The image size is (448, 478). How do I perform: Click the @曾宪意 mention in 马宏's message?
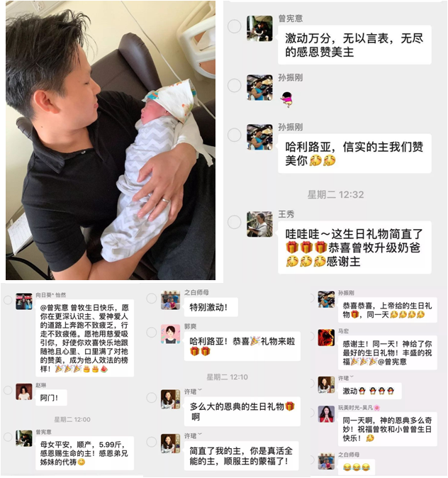point(392,362)
